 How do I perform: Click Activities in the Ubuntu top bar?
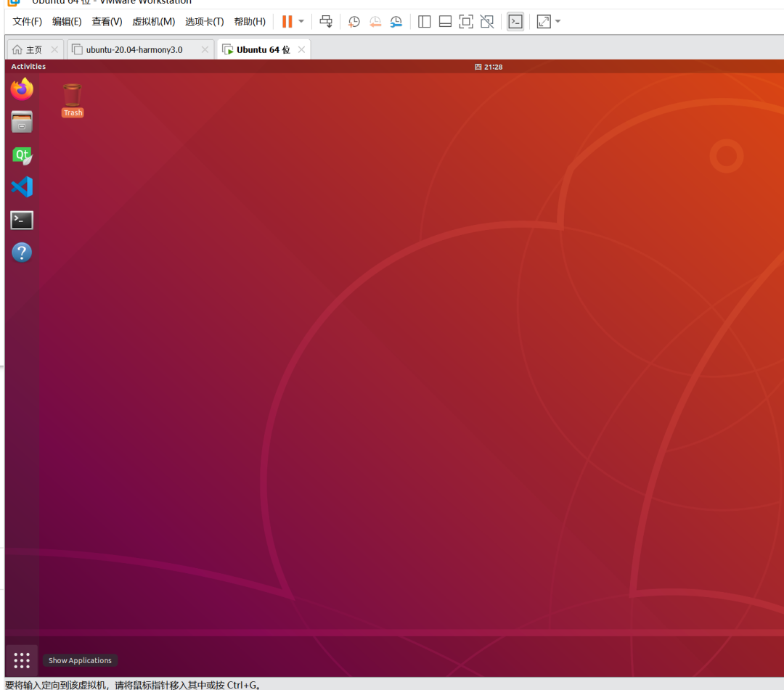28,67
